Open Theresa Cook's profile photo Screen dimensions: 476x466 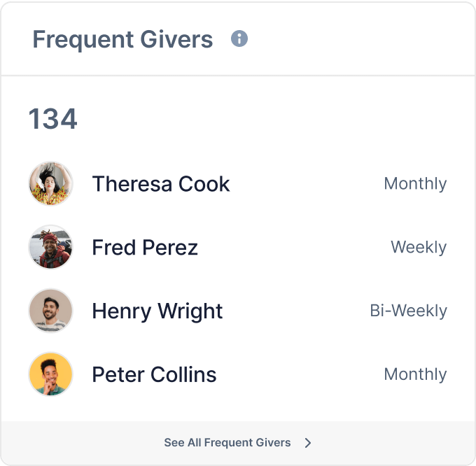[50, 183]
